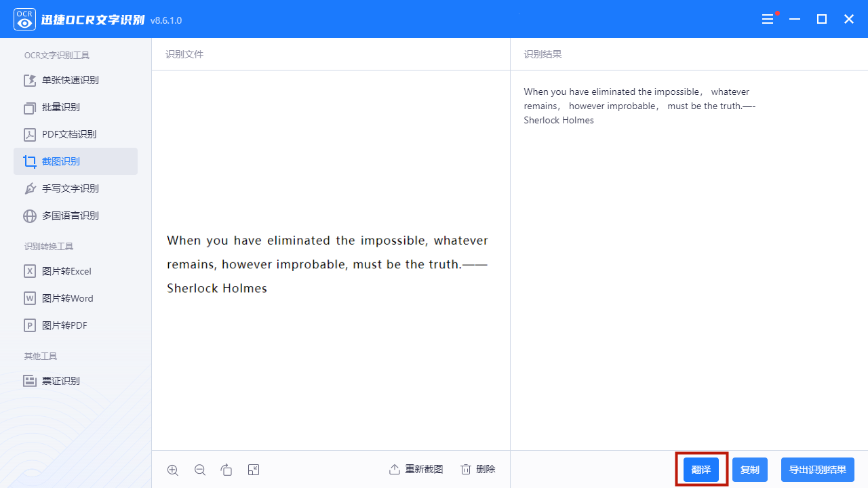This screenshot has height=488, width=868.
Task: Open 多国语言识别 multi-language recognition
Action: (x=76, y=216)
